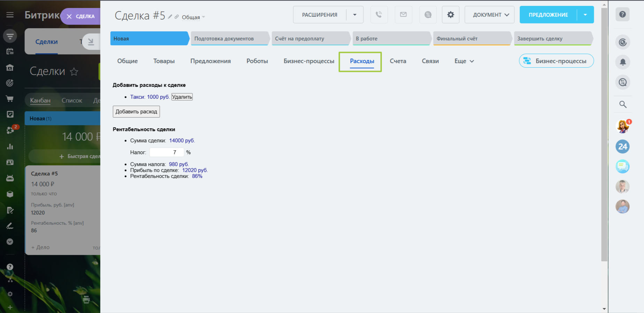Open the blue Bitrix24 round icon

[622, 147]
